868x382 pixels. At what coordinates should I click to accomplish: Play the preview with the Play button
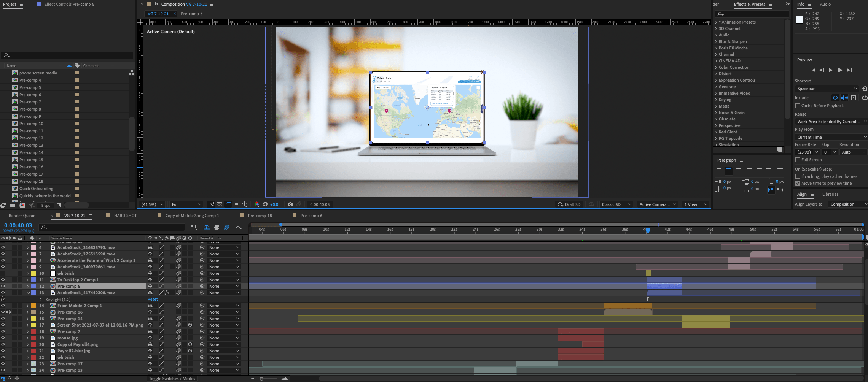point(830,70)
